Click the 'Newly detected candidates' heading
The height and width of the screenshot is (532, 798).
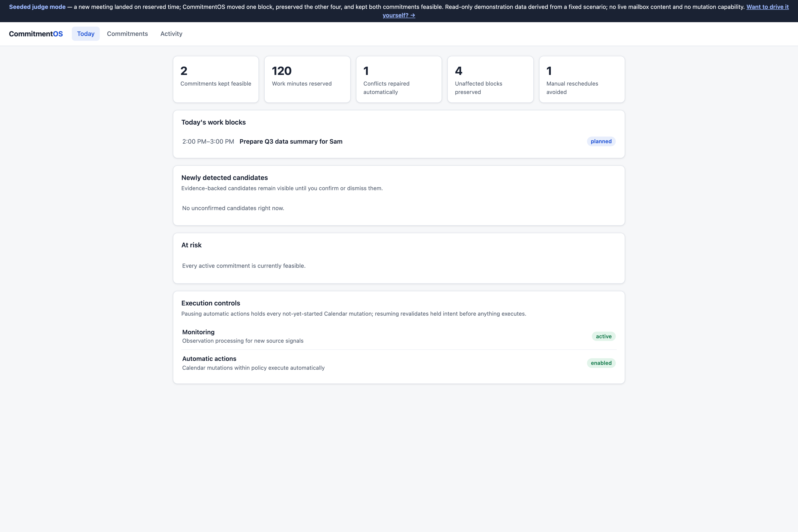point(224,178)
